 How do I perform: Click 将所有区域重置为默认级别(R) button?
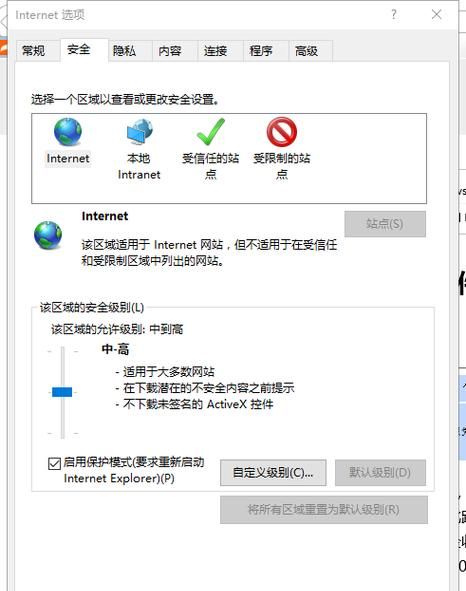[x=324, y=510]
